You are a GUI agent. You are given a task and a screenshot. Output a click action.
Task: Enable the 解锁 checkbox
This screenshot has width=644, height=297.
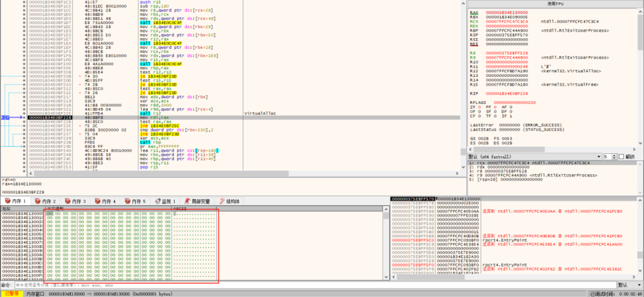tap(621, 156)
